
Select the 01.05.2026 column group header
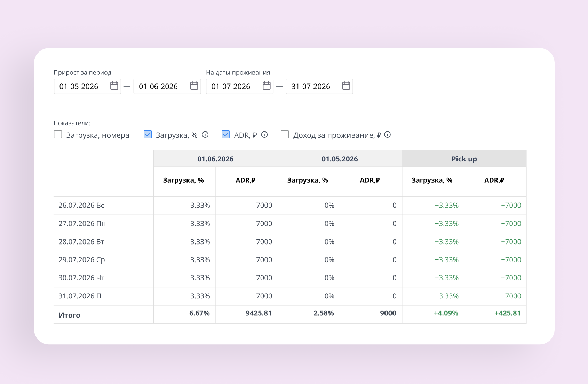340,159
